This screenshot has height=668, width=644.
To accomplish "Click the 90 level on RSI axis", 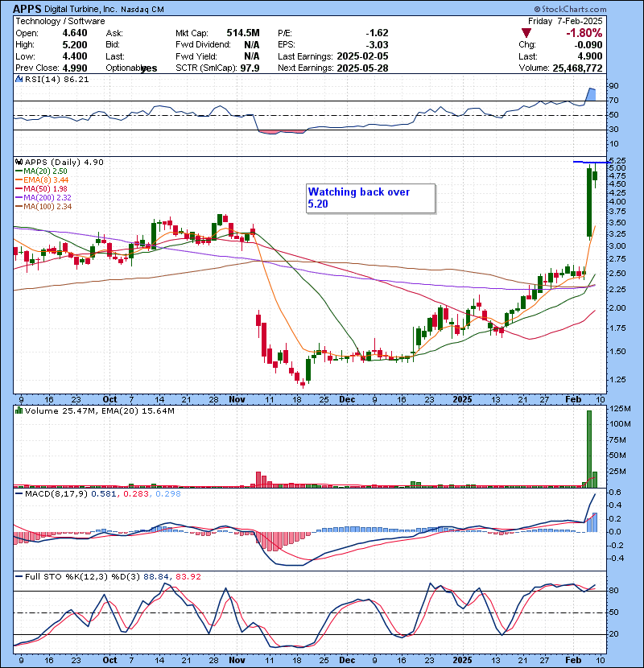I will (x=614, y=85).
